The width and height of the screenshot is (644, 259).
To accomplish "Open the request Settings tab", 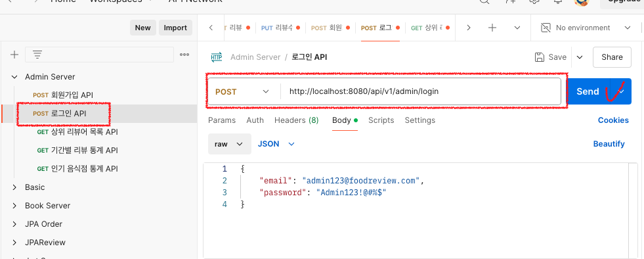I will coord(419,120).
